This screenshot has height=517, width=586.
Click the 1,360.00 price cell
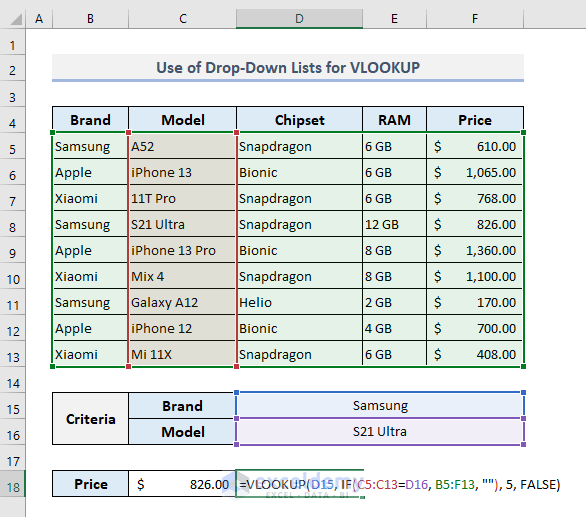click(x=475, y=250)
